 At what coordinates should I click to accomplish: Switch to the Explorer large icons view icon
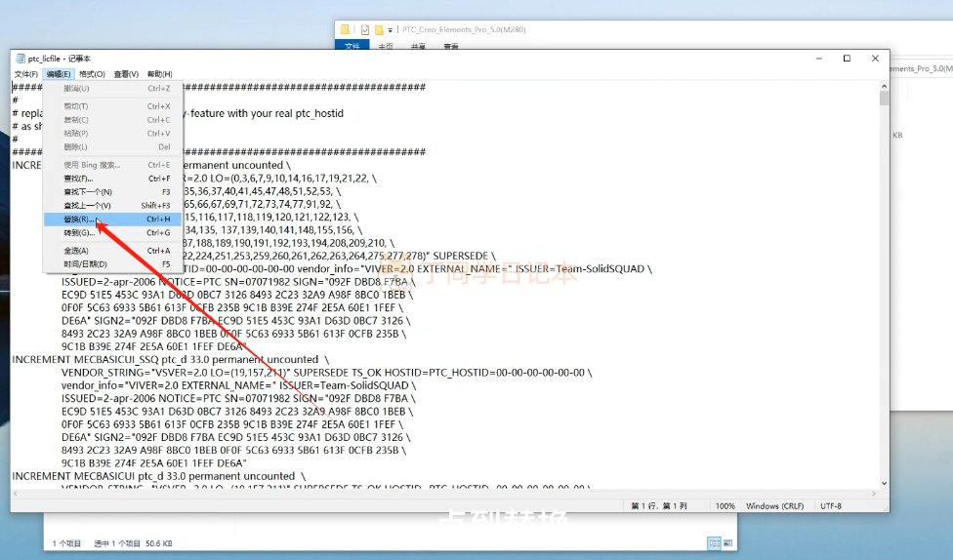point(727,543)
